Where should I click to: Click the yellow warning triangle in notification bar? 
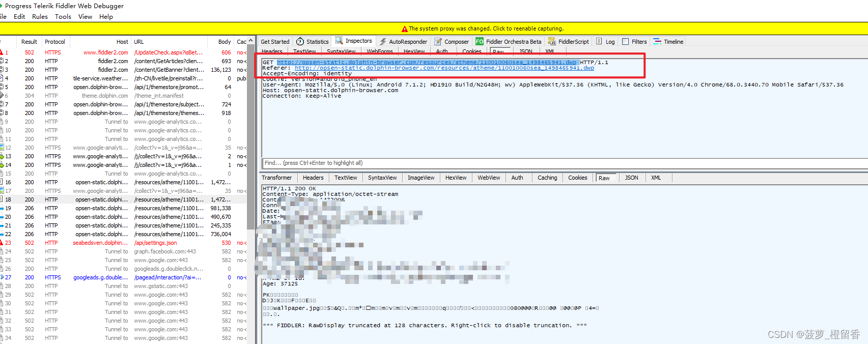[405, 29]
